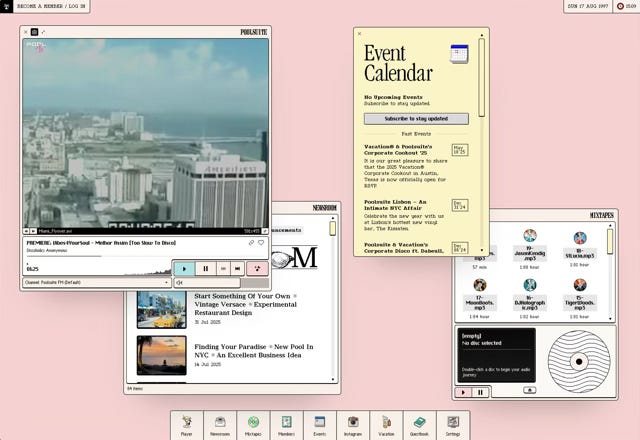Click the Miami street thumbnail in Newsroom
640x440 pixels.
click(162, 310)
